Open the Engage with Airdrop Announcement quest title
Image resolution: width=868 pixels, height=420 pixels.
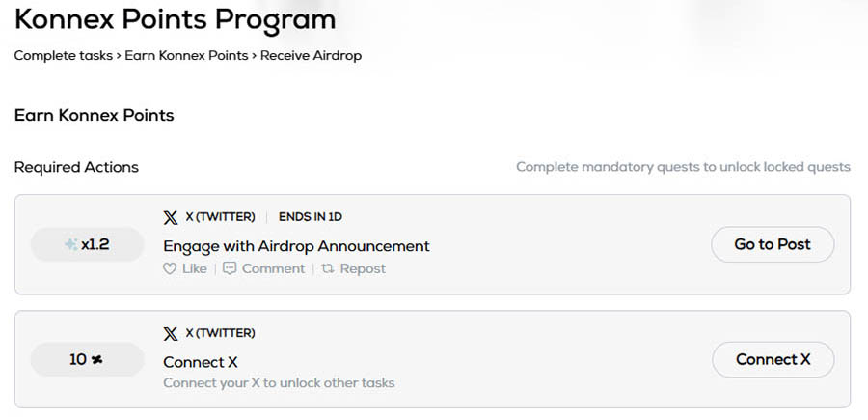coord(296,245)
